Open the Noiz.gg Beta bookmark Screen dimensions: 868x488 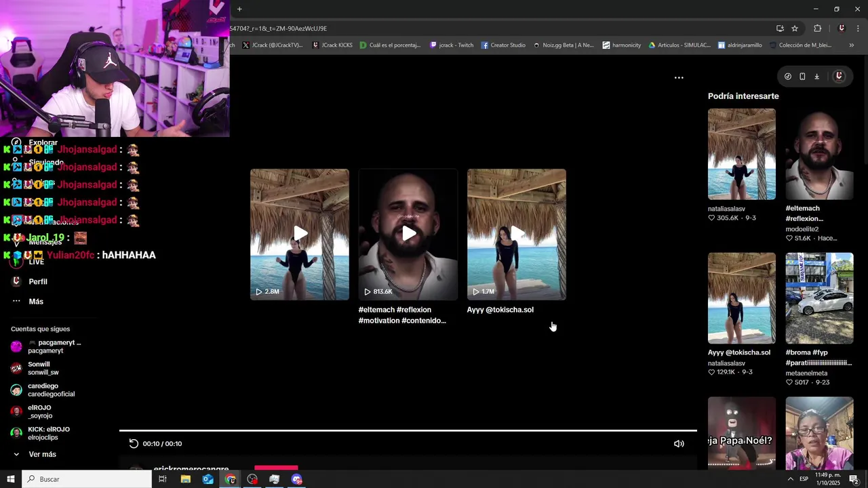pyautogui.click(x=563, y=45)
